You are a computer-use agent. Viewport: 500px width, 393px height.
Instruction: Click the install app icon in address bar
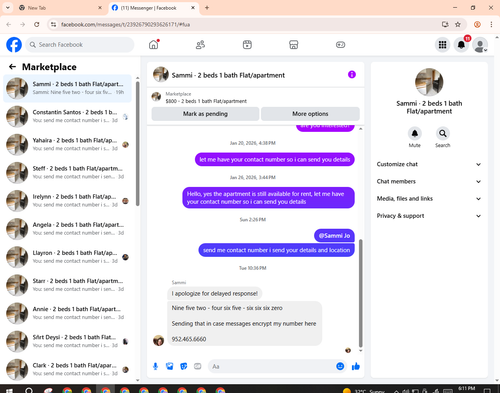click(445, 24)
